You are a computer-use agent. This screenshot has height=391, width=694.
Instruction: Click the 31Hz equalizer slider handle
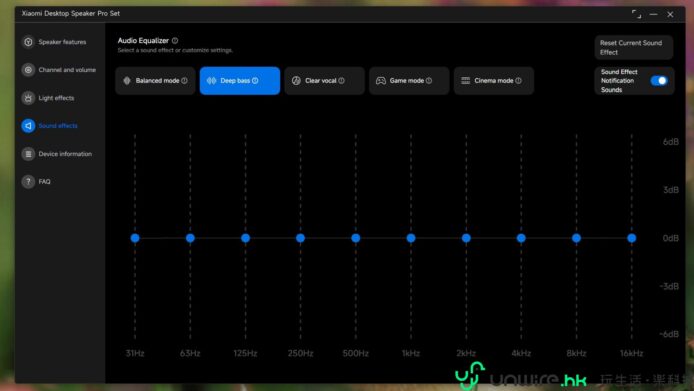pos(135,238)
